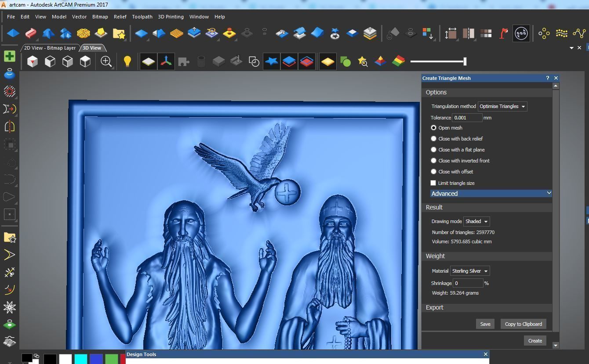This screenshot has width=589, height=364.
Task: Select Close with inverted front option
Action: pyautogui.click(x=433, y=161)
